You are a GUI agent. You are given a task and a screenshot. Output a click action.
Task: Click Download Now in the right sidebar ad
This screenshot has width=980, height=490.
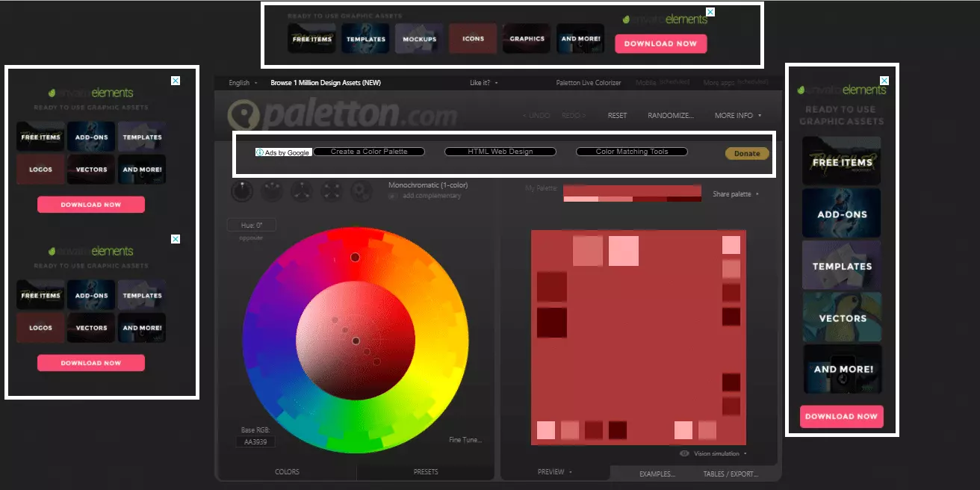(x=841, y=416)
